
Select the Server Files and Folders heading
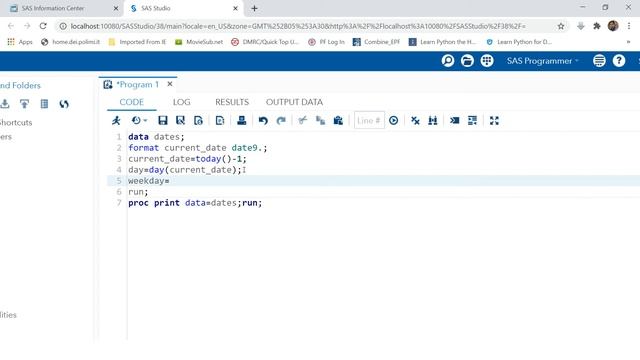[20, 85]
